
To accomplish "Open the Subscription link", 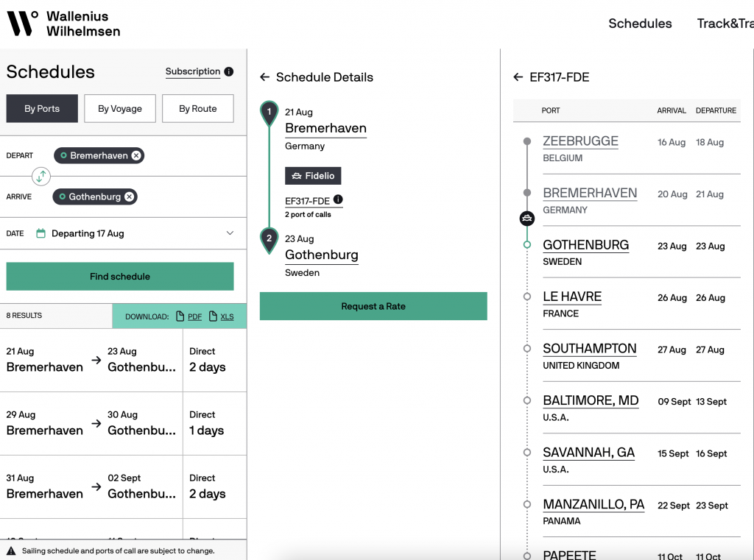I will coord(193,71).
